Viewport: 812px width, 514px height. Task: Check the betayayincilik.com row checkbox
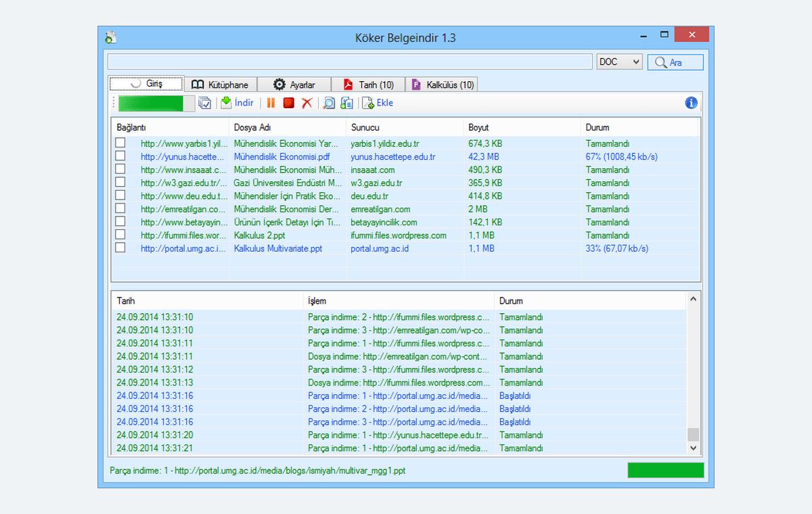click(x=120, y=221)
